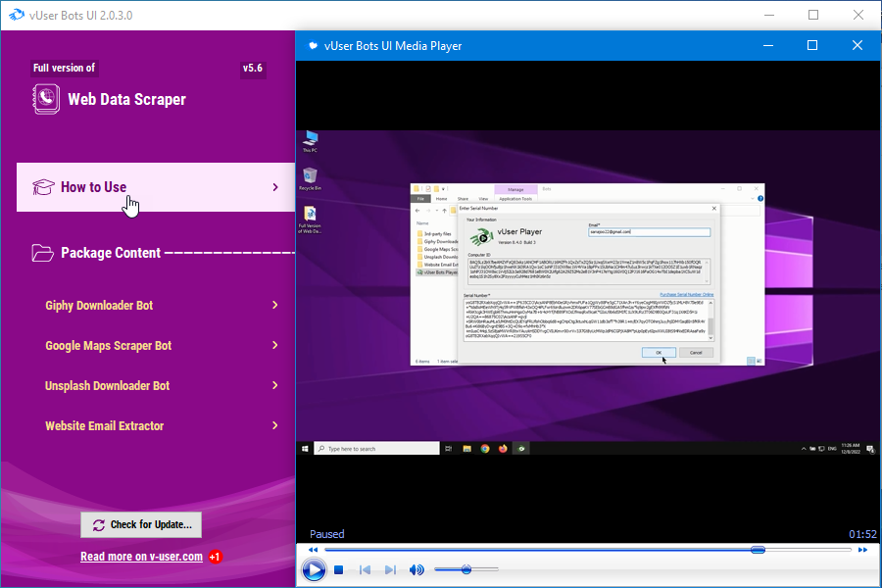Click the chevron beside Website Email Extractor
882x588 pixels.
(275, 425)
